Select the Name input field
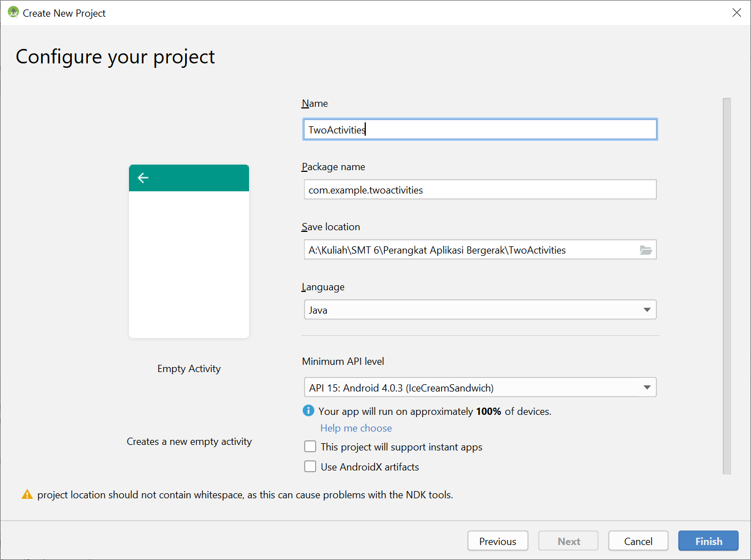Screen dimensions: 751x560 pos(480,129)
